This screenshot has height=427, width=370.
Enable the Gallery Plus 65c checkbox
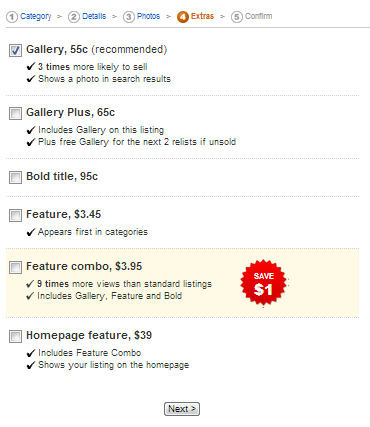coord(15,113)
